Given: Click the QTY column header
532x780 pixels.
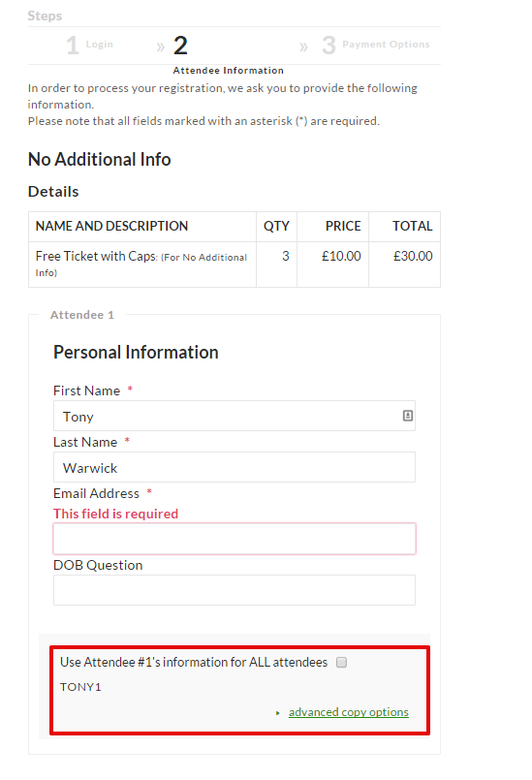Looking at the screenshot, I should (x=276, y=227).
